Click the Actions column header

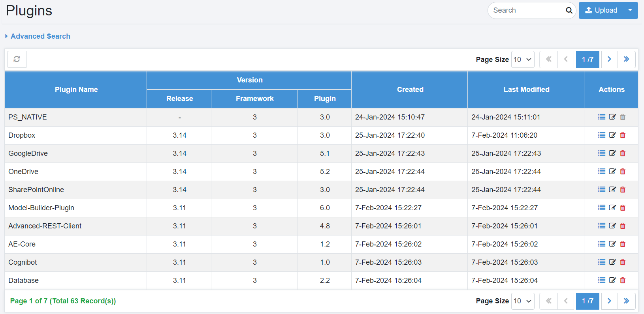[611, 90]
